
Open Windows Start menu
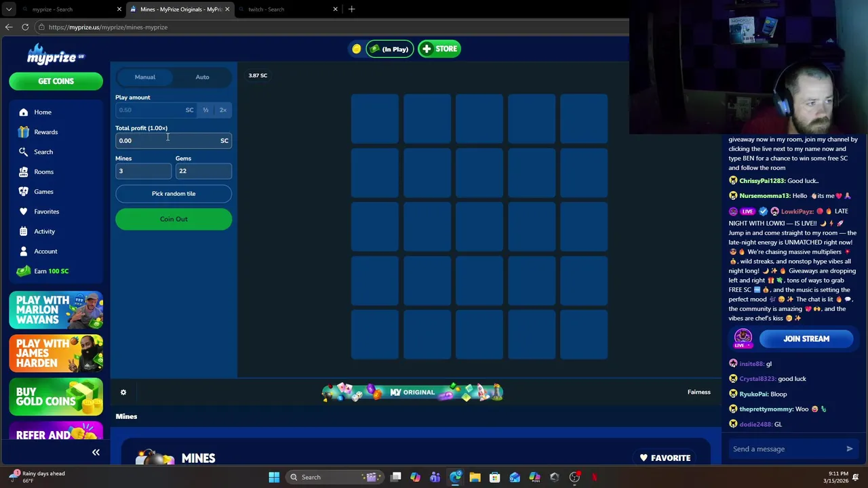[274, 477]
